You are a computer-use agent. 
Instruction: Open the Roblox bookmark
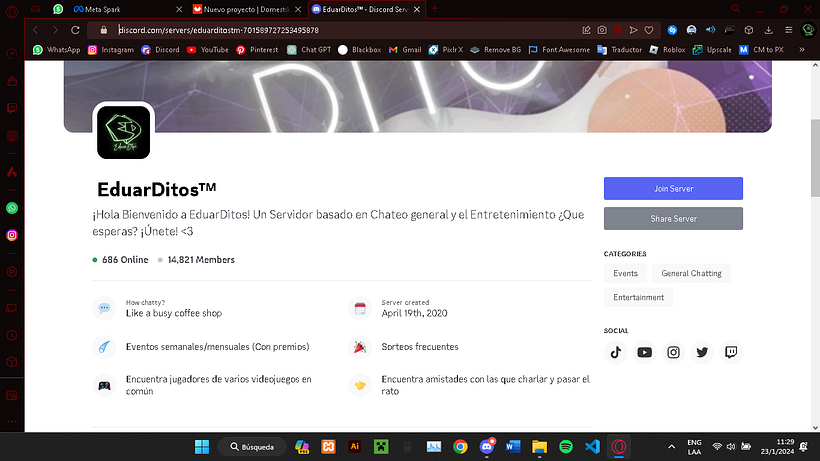click(667, 50)
